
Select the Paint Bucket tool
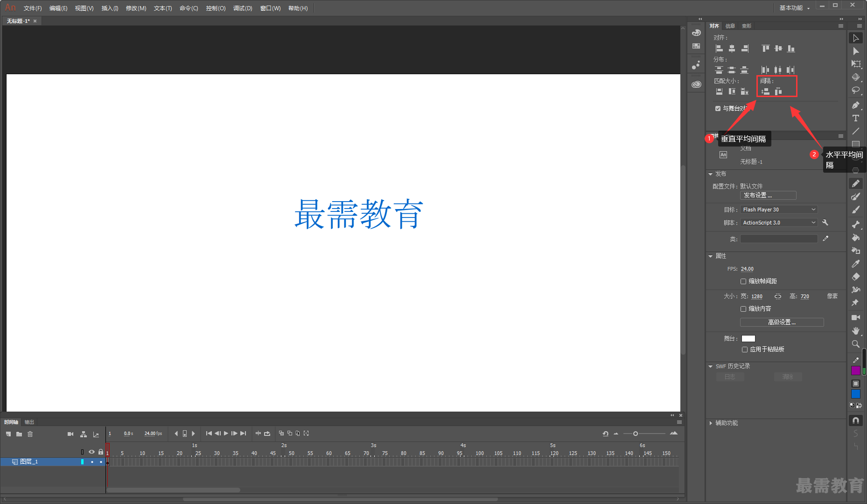(x=856, y=238)
